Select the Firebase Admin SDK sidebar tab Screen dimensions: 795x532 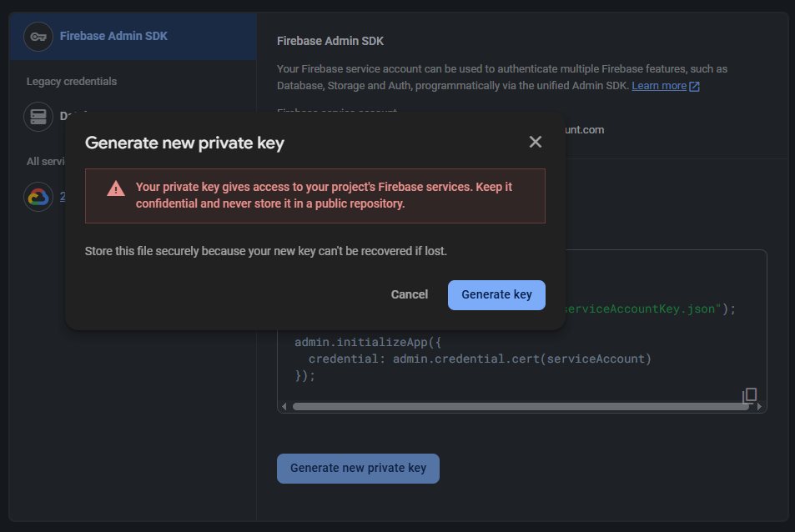(x=133, y=37)
